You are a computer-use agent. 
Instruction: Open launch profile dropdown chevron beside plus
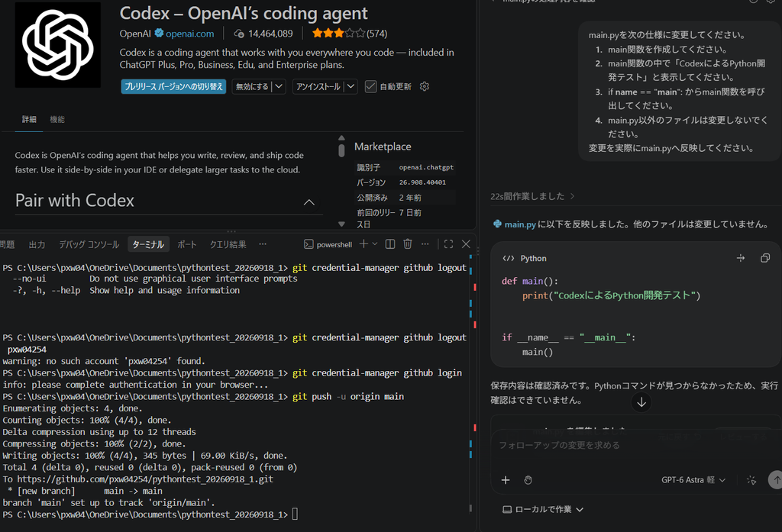tap(375, 243)
